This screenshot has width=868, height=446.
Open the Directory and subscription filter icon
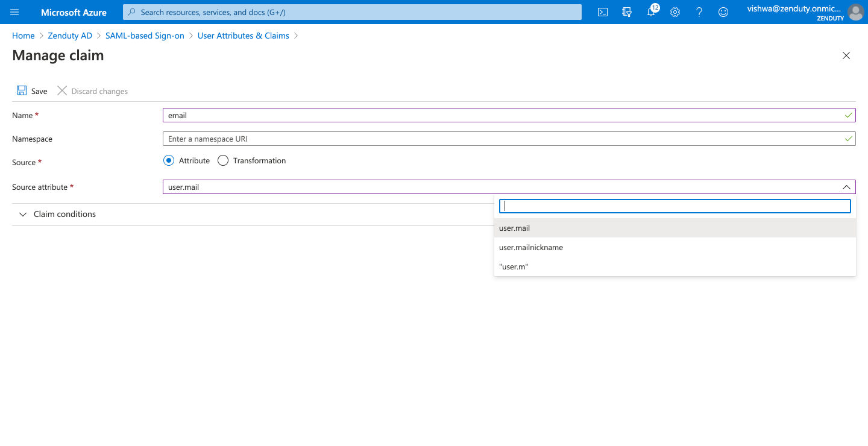627,12
